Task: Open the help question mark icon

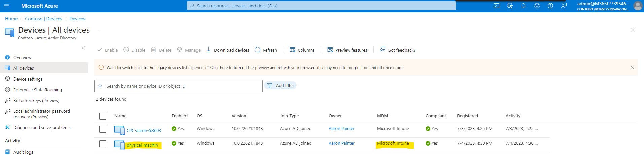Action: tap(550, 6)
